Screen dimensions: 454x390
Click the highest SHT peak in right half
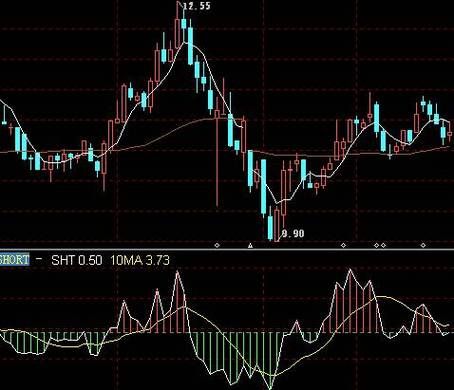click(350, 269)
